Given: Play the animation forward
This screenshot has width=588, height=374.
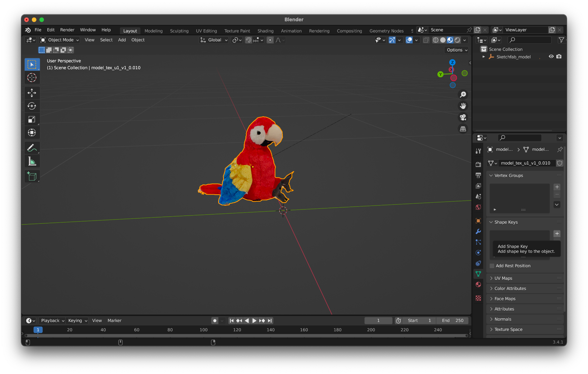Looking at the screenshot, I should point(254,321).
